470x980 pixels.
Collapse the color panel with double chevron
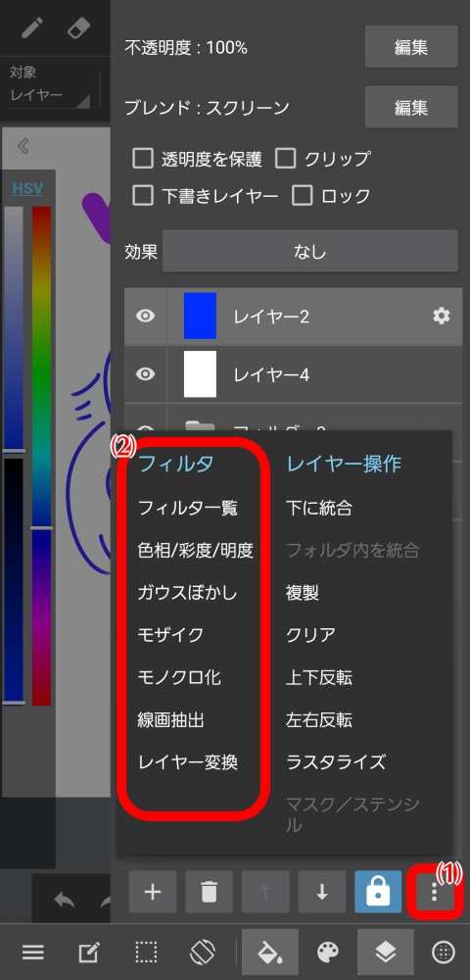[x=23, y=146]
